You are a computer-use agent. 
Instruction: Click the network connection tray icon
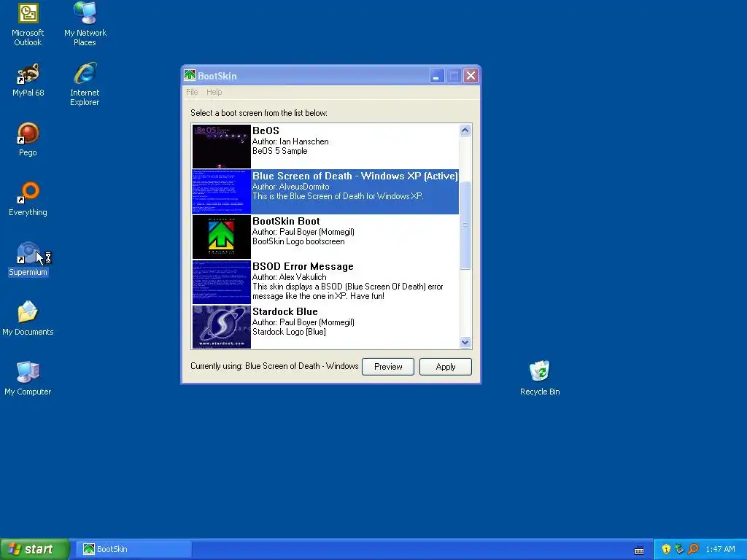[679, 549]
